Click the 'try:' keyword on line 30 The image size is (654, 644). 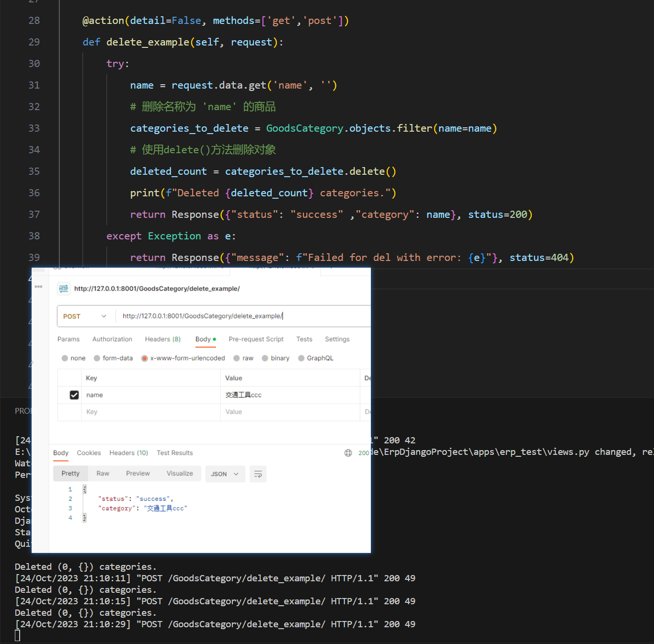118,64
